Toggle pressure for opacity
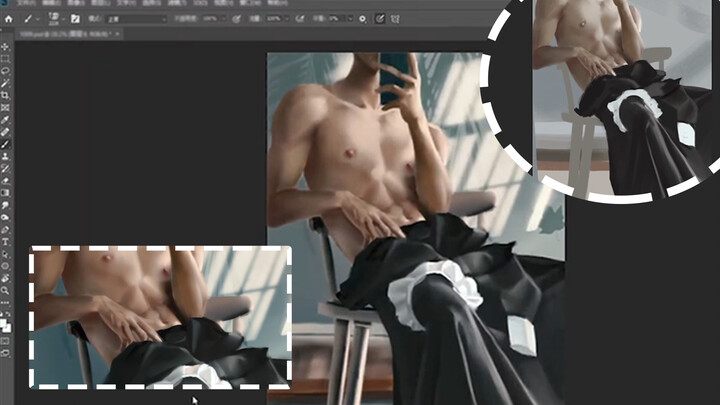The width and height of the screenshot is (720, 405). tap(236, 19)
